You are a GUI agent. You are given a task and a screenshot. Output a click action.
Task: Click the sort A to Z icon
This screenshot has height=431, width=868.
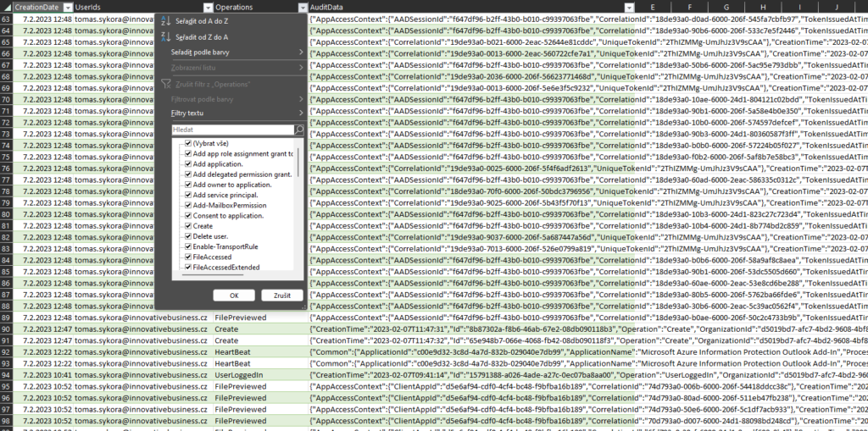(165, 21)
